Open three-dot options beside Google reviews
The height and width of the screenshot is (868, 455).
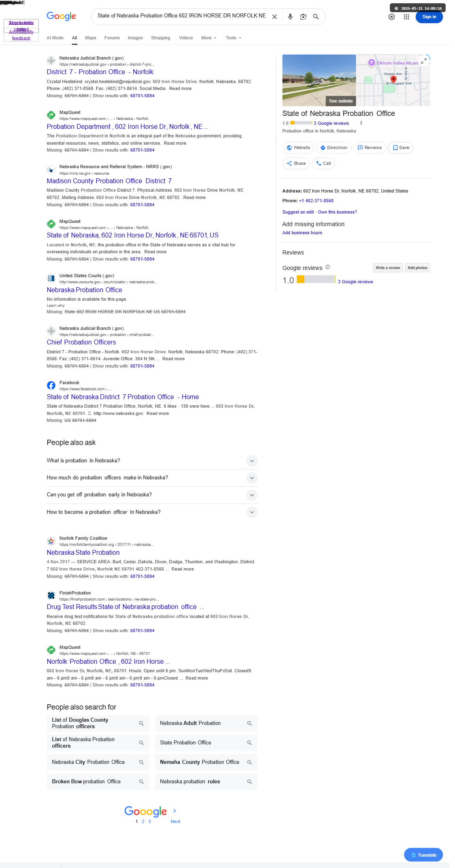tap(361, 123)
